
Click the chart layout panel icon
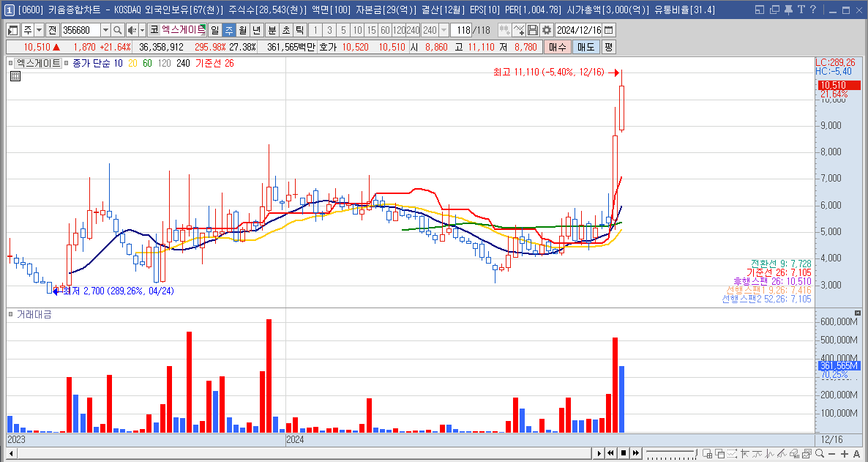[x=12, y=30]
